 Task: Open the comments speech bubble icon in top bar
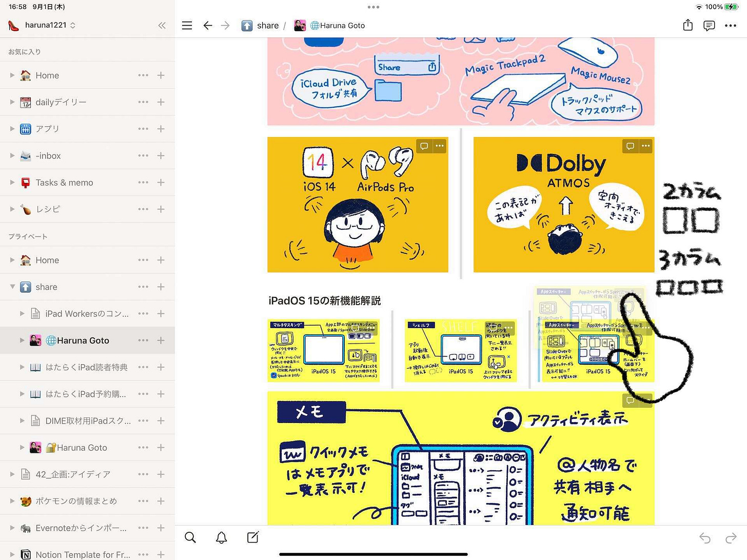[709, 26]
